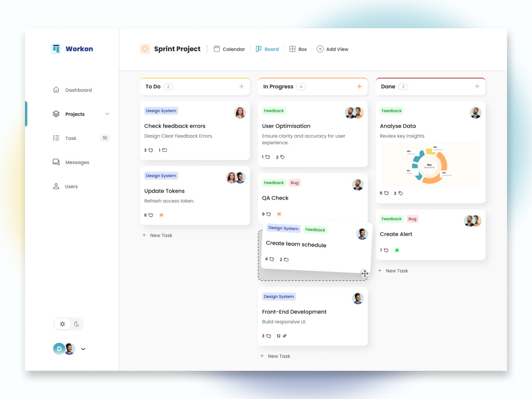
Task: Click the orange diamond Sprint Project color icon
Action: click(145, 48)
